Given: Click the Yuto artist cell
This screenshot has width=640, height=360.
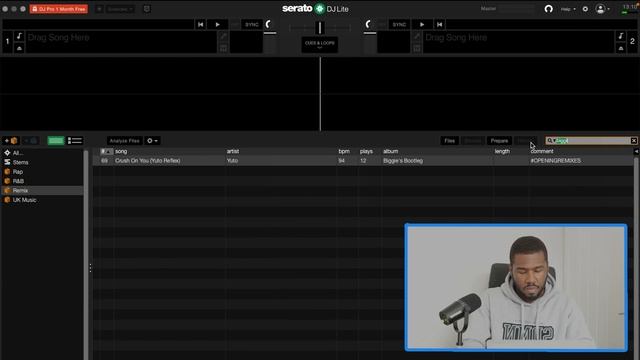Looking at the screenshot, I should [x=232, y=161].
